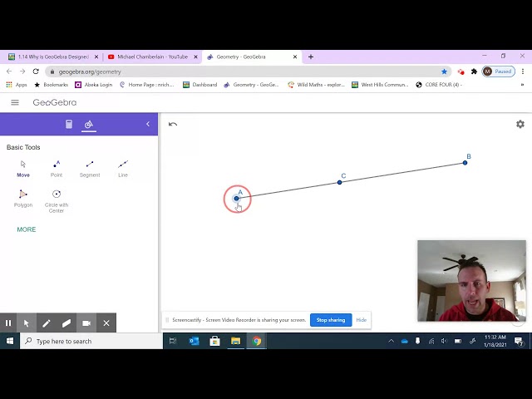Image resolution: width=532 pixels, height=399 pixels.
Task: Select point A on the segment
Action: tap(236, 199)
